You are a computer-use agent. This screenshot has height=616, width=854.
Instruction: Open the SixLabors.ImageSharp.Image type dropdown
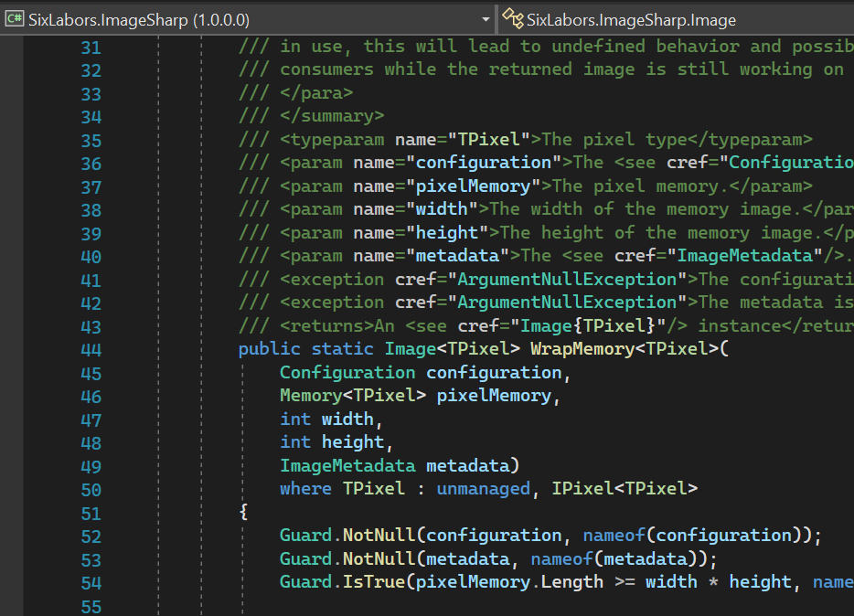coord(677,20)
